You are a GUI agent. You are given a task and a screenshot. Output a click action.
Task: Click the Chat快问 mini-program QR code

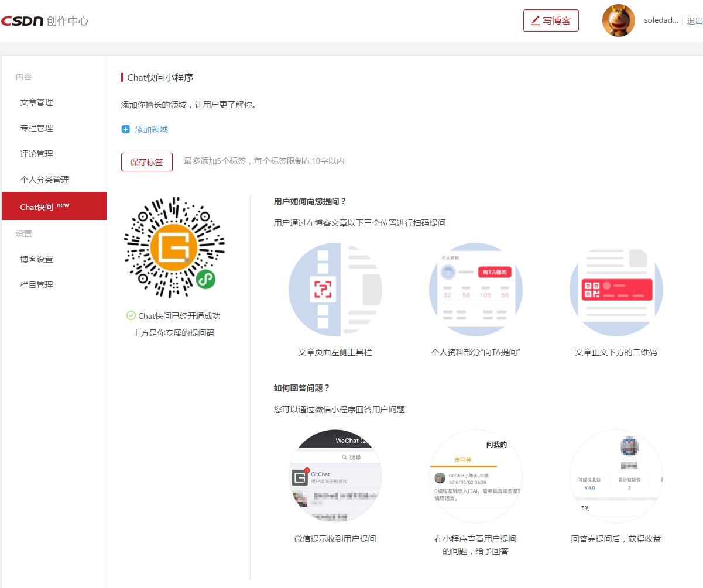(x=174, y=247)
